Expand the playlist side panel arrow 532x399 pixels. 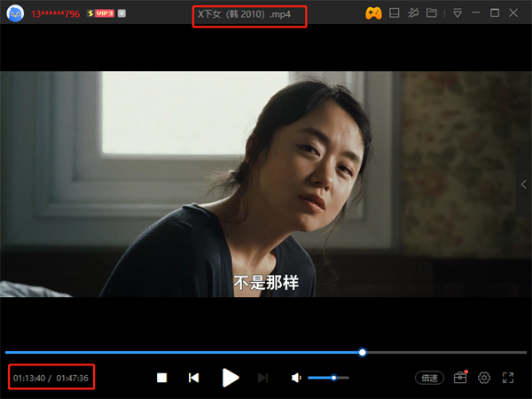523,184
